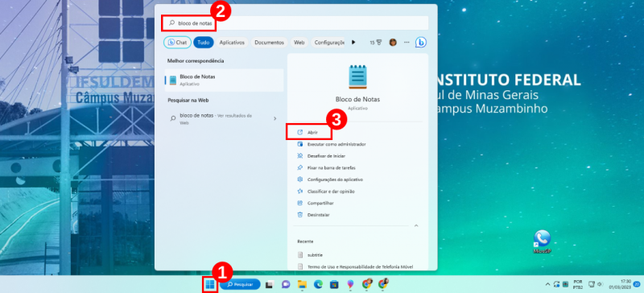Open web results for bloco de notas
This screenshot has height=293, width=644.
point(225,119)
